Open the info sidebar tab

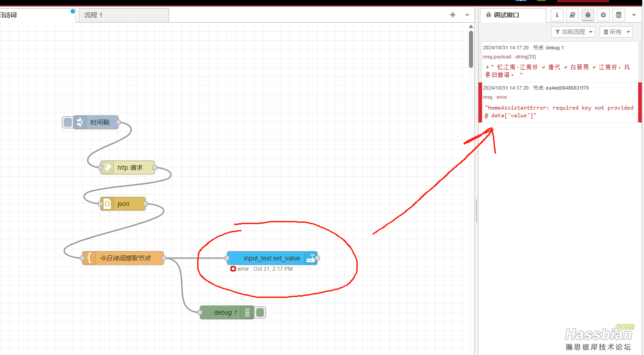tap(557, 15)
